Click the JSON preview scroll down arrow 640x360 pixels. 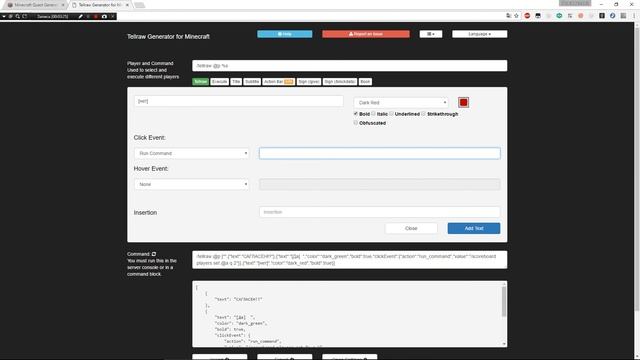tap(504, 344)
